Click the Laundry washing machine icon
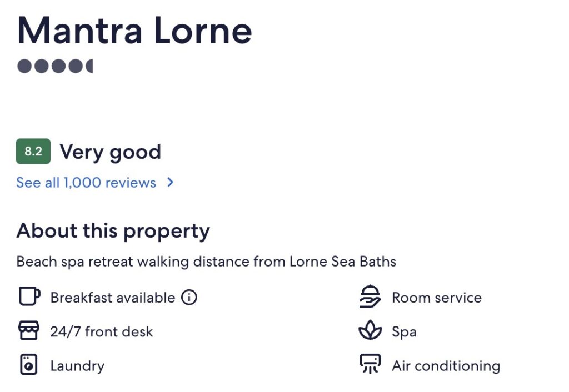569x392 pixels. [28, 365]
